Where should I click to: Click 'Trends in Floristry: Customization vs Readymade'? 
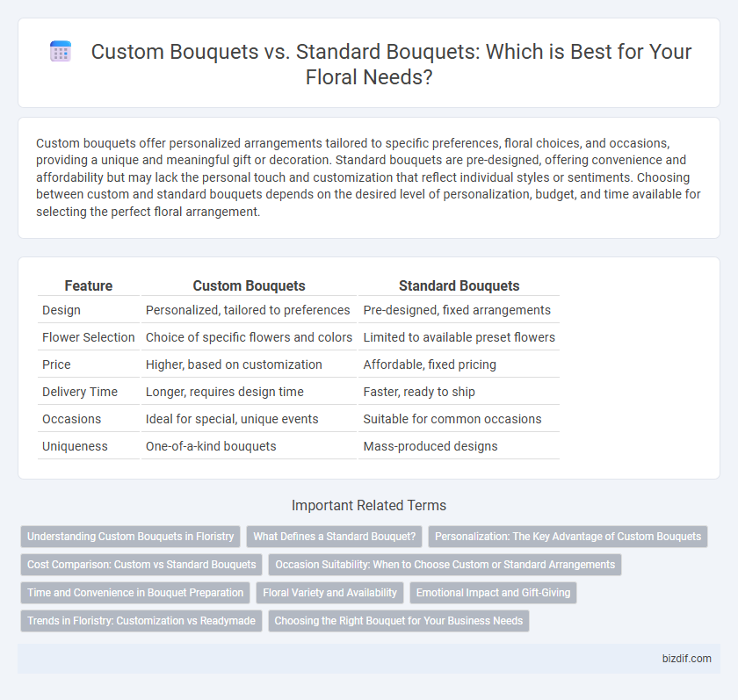click(x=141, y=620)
